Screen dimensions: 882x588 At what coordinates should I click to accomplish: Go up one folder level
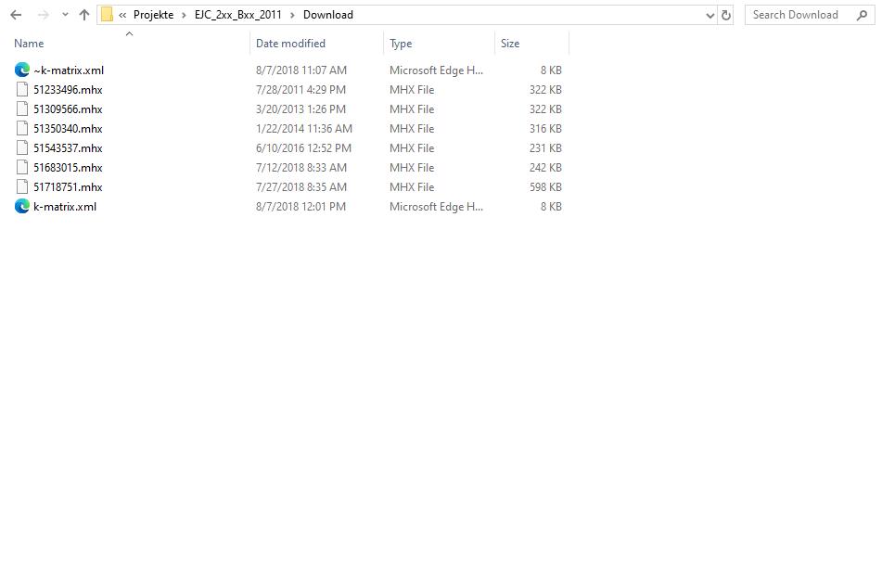coord(84,15)
